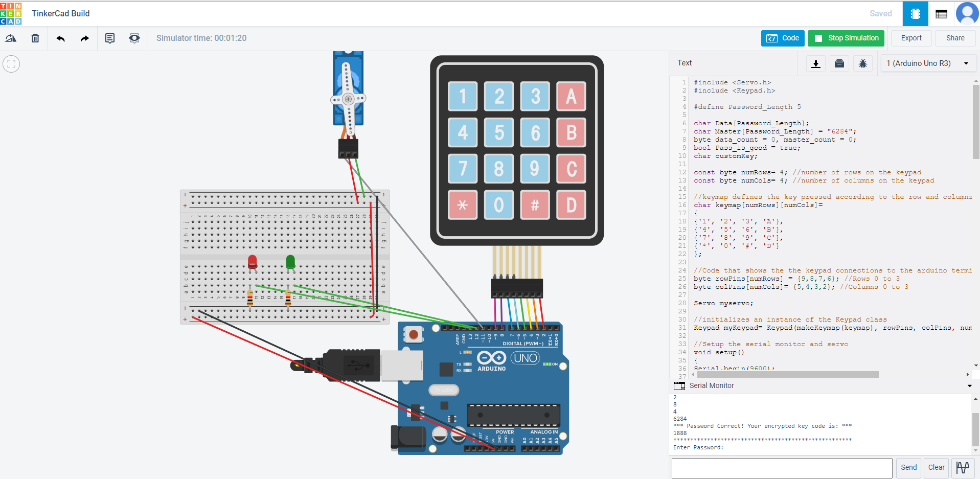Toggle visibility with the eye icon
980x479 pixels.
134,38
